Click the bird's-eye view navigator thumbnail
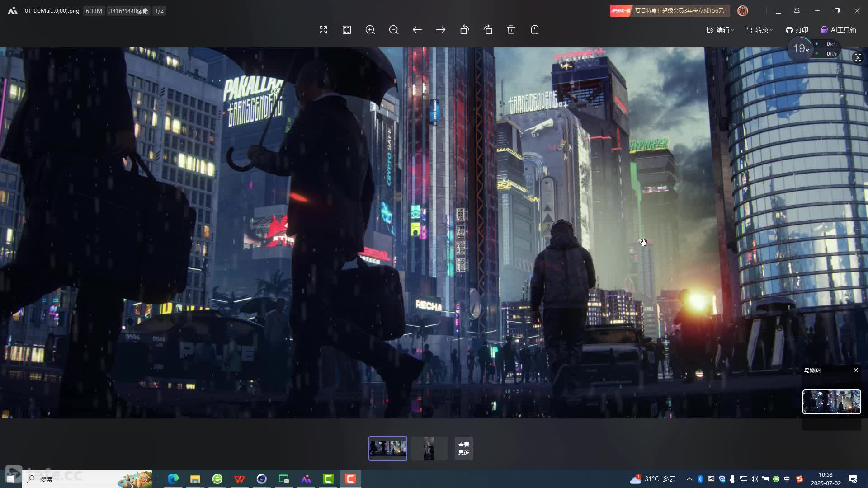 (x=832, y=402)
